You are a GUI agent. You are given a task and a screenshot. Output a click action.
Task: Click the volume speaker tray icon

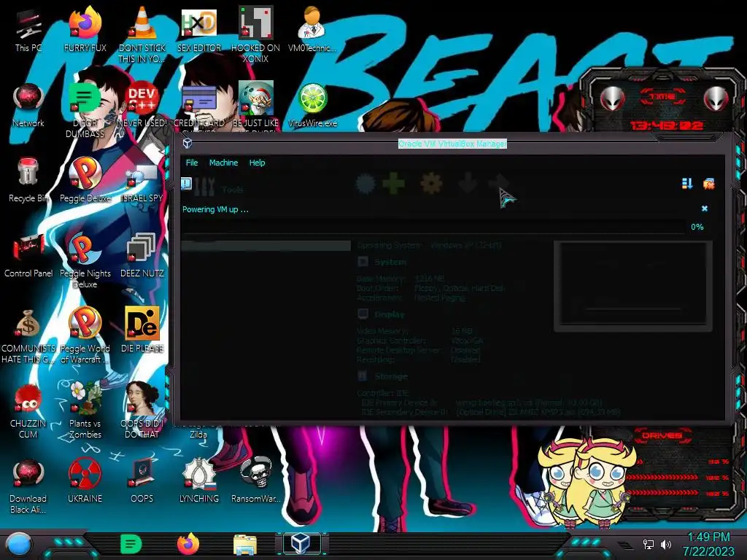click(665, 544)
